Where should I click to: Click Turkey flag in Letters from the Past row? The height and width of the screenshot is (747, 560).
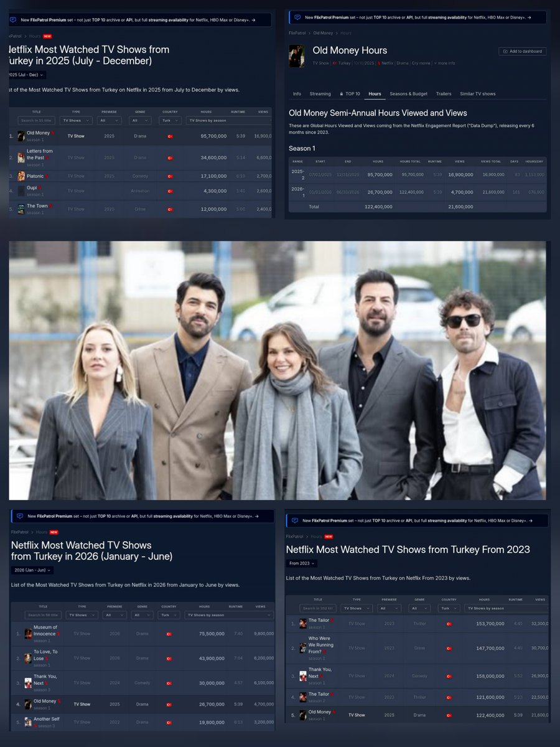170,158
